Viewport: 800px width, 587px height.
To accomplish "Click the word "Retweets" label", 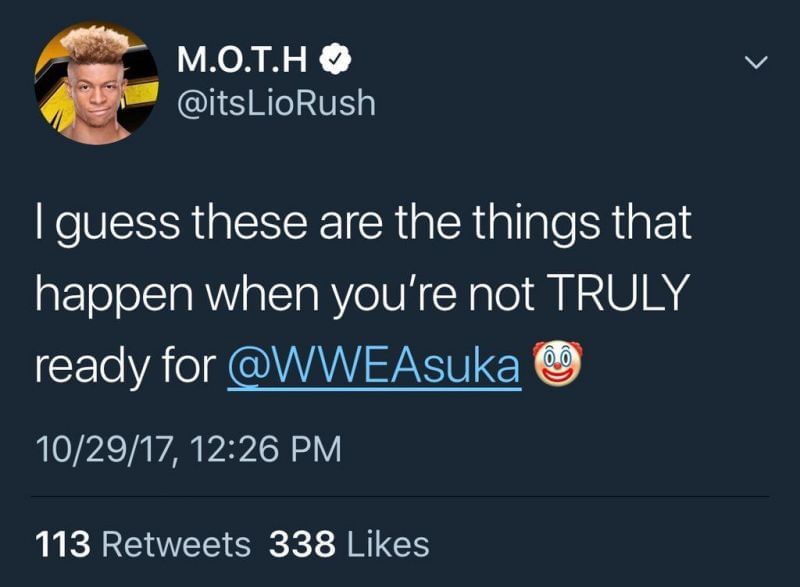I will pos(177,544).
